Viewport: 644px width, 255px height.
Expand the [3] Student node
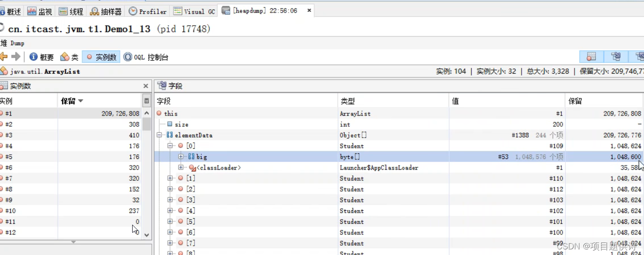[x=170, y=200]
